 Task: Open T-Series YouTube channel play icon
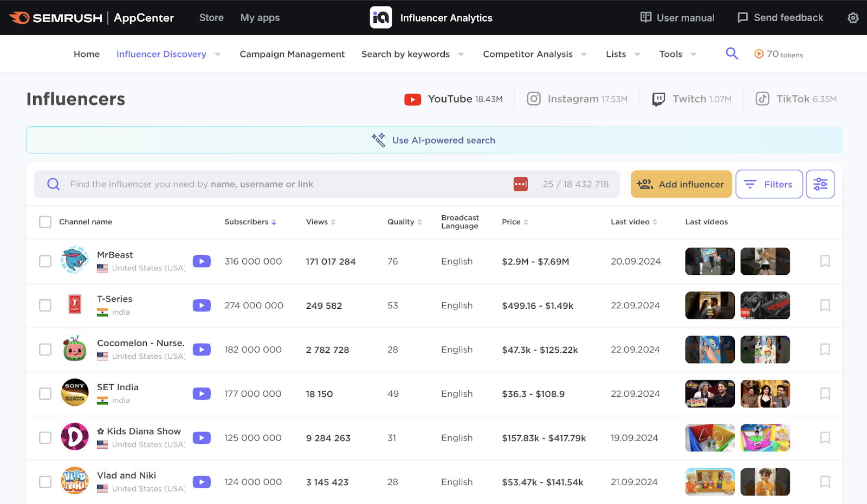(x=202, y=306)
